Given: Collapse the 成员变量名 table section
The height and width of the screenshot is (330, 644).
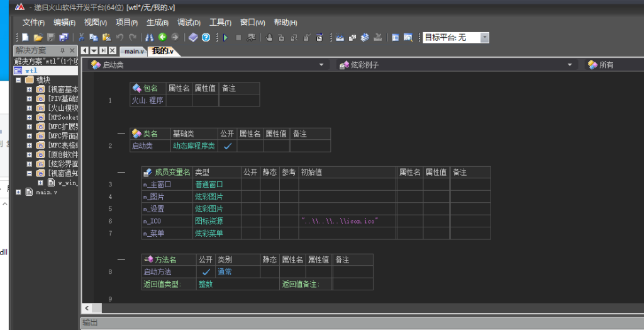Looking at the screenshot, I should click(121, 172).
